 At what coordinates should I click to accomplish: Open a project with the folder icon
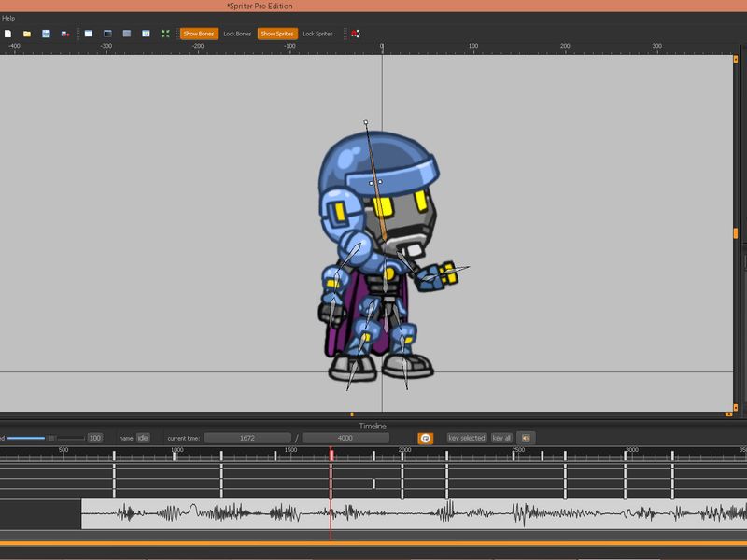coord(27,34)
